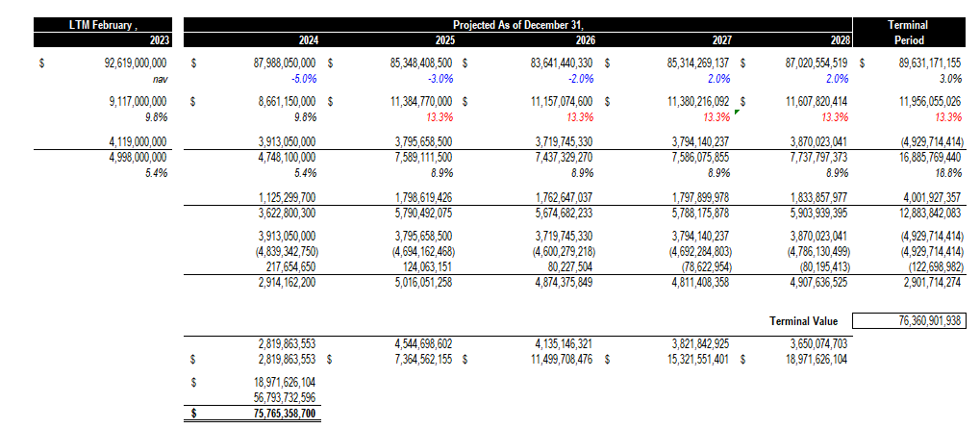
Task: Click the 87,988,050,000 cell
Action: tap(283, 63)
